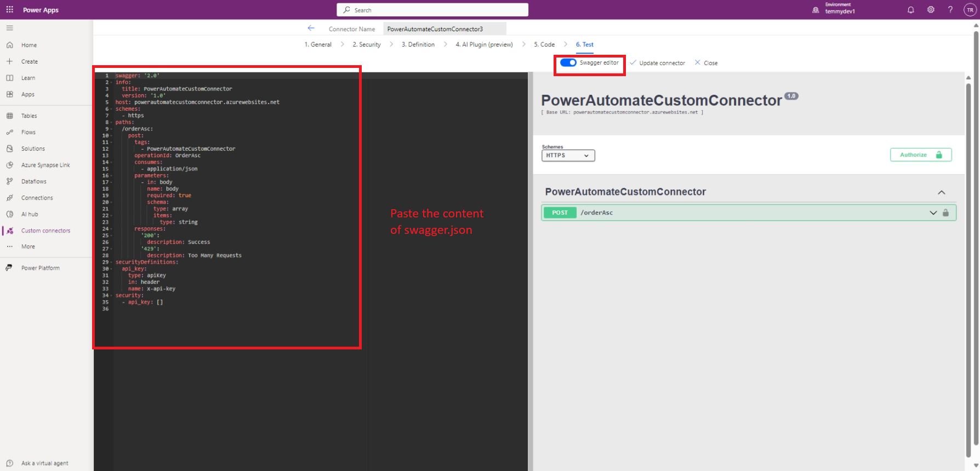Fold the paths block at line 8

click(111, 122)
